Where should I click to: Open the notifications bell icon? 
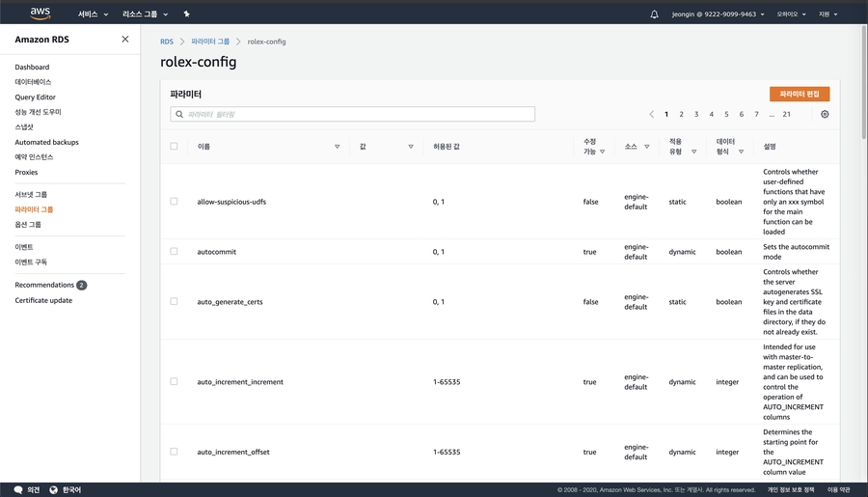(655, 14)
